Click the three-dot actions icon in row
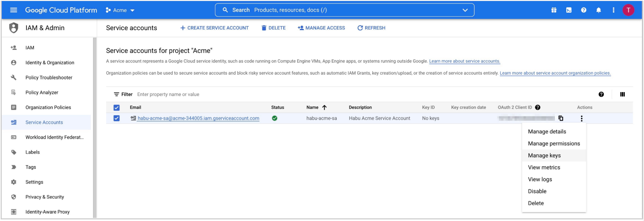 click(x=581, y=118)
